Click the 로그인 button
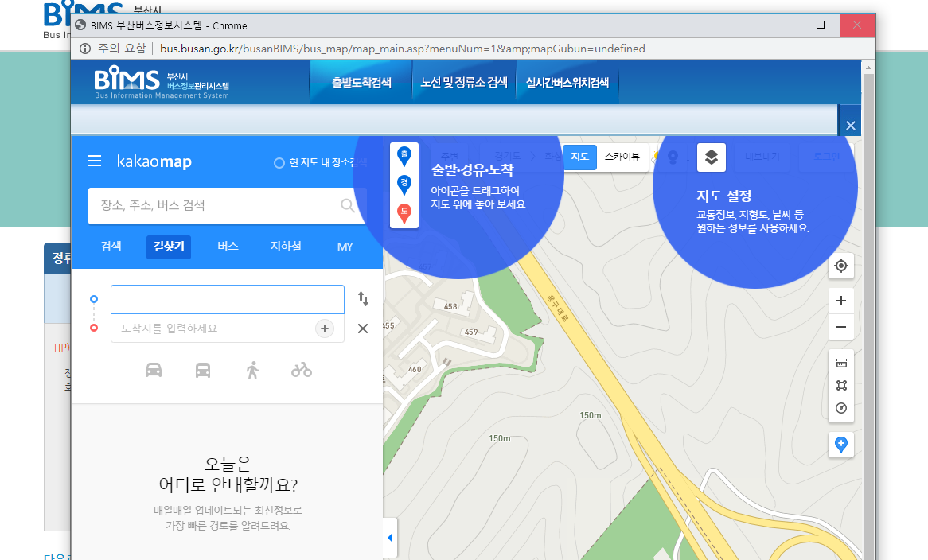Viewport: 928px width, 560px height. click(x=827, y=157)
